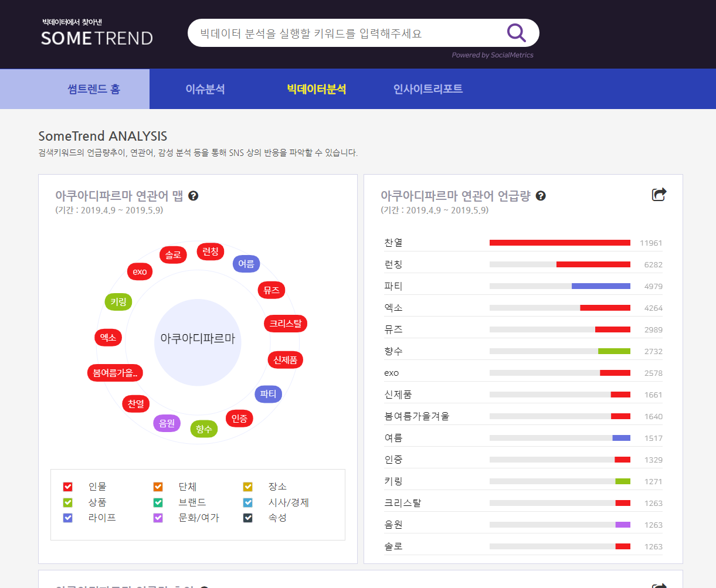Click the 인증 row in mention list
This screenshot has width=716, height=588.
pyautogui.click(x=523, y=460)
